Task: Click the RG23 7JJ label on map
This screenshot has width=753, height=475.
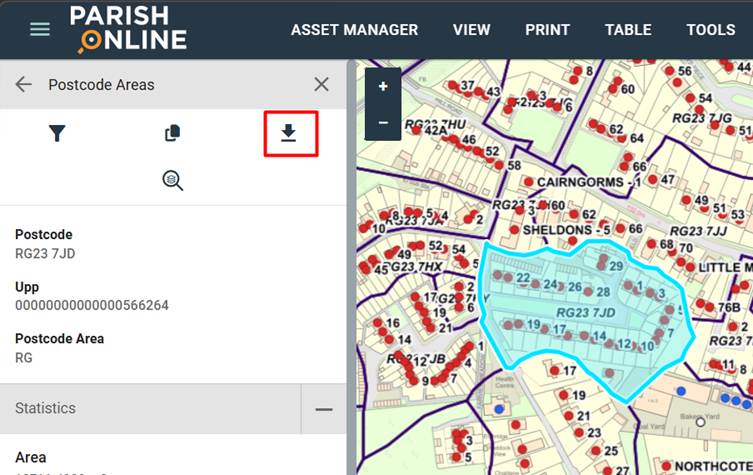Action: (x=698, y=231)
